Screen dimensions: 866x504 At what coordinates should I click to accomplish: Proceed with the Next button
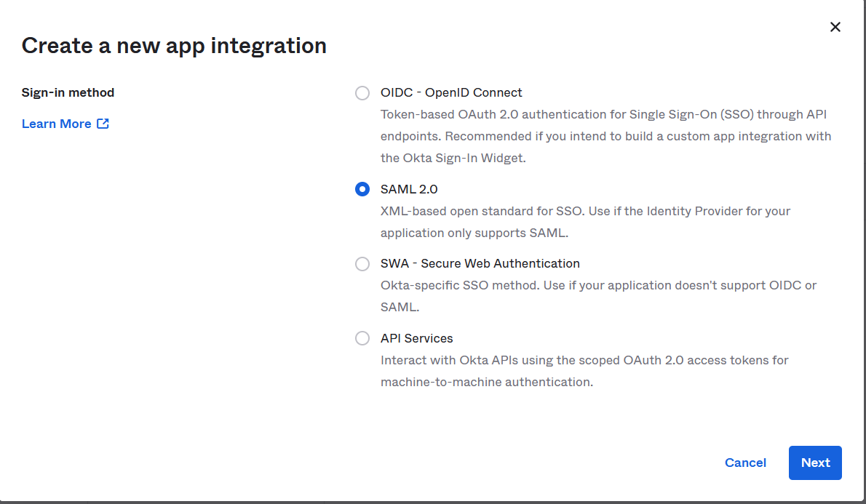coord(815,463)
